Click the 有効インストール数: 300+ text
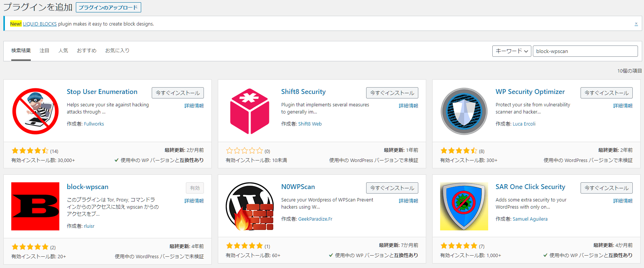This screenshot has width=644, height=268. coord(469,160)
